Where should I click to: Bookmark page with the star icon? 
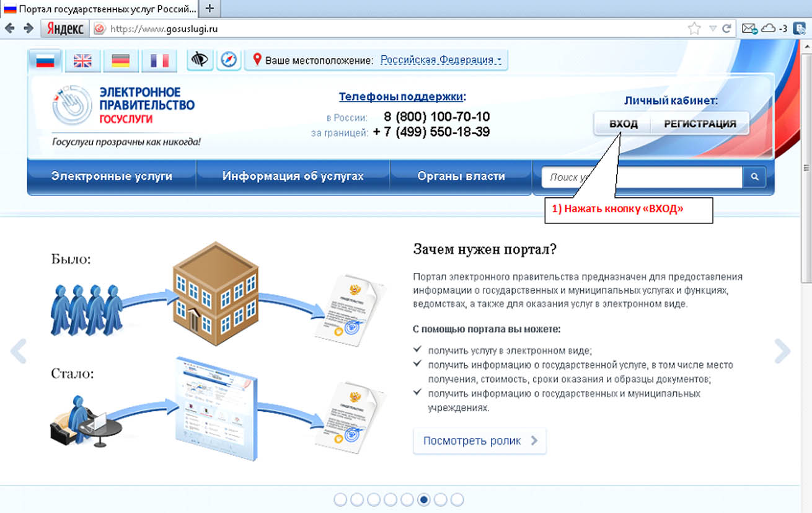[694, 29]
